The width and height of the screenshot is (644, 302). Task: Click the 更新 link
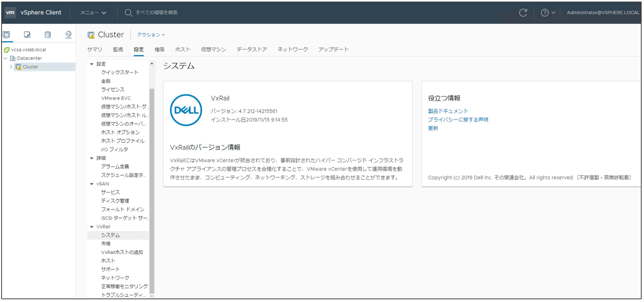point(433,128)
